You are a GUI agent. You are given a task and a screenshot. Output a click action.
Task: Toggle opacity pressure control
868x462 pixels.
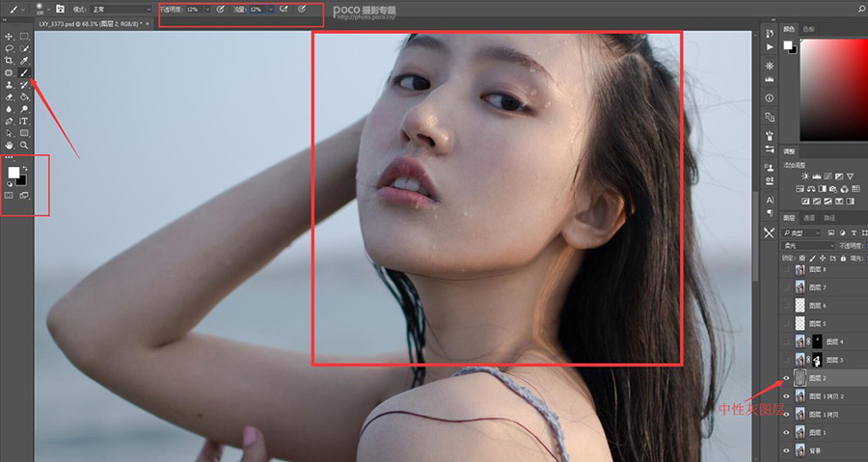coord(220,10)
